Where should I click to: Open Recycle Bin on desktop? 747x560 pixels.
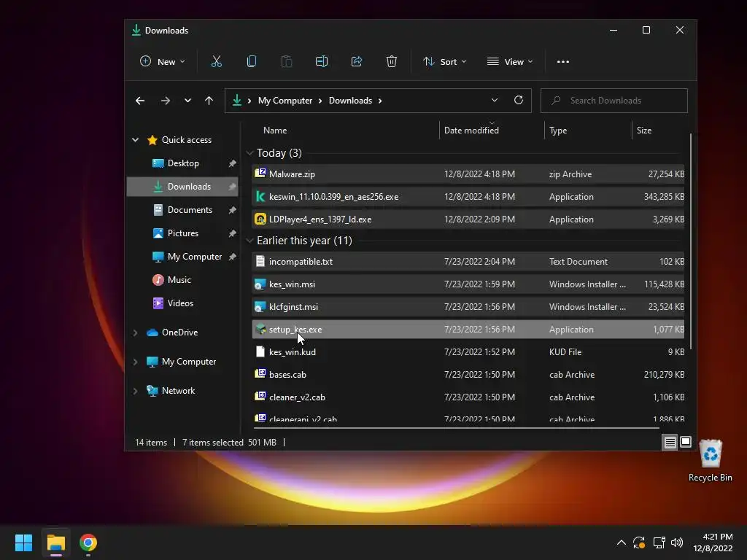click(x=711, y=461)
